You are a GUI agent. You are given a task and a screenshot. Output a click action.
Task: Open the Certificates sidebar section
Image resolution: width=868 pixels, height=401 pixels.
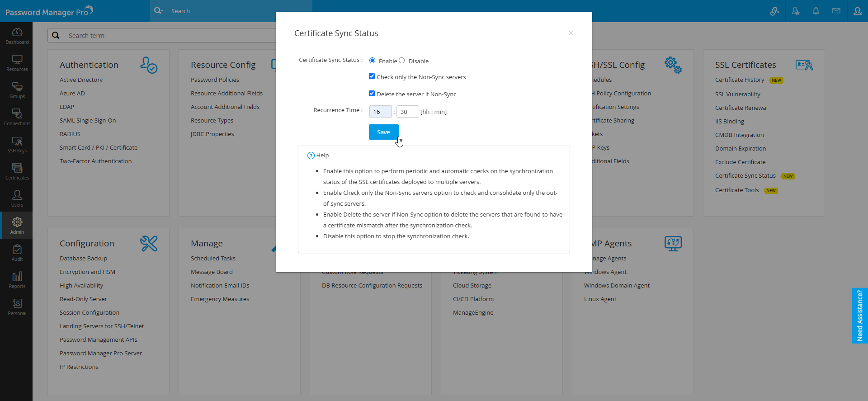(x=17, y=171)
